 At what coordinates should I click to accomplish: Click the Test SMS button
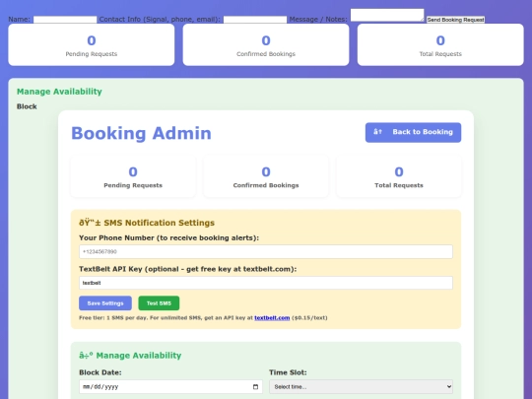tap(159, 303)
